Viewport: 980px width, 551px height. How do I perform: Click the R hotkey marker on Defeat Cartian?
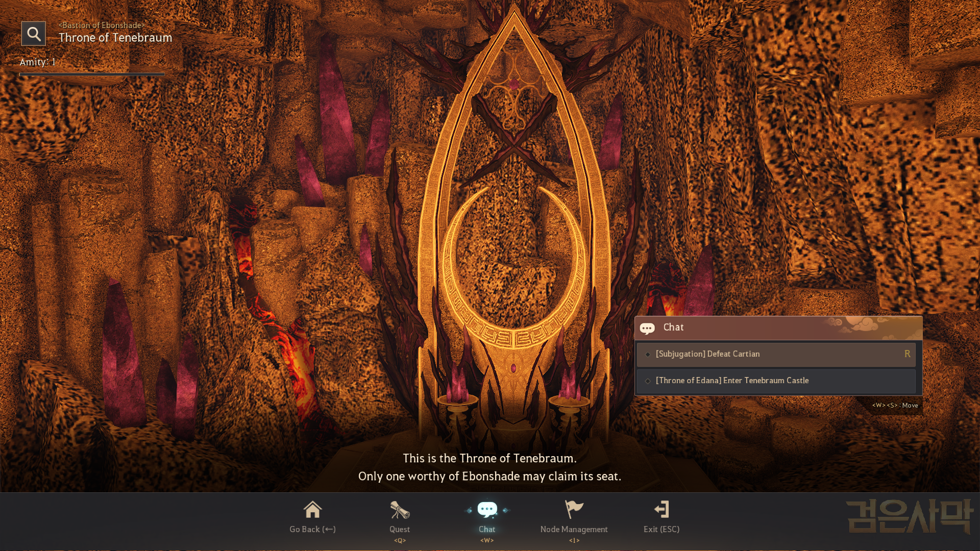(x=907, y=354)
